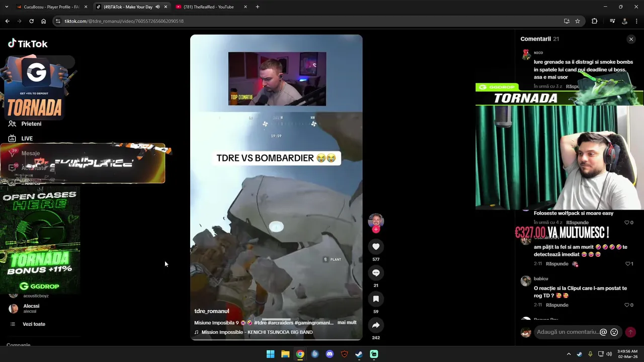This screenshot has height=362, width=644.
Task: Mute the TikTok tab audio icon
Action: pos(157,7)
